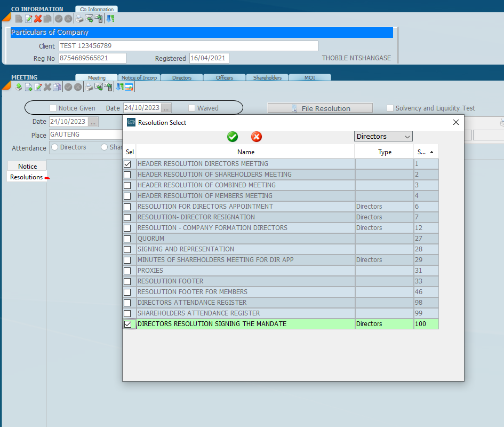Uncheck DIRECTORS RESOLUTION SIGNING THE MANDATE checkbox
Screen dimensions: 504x427
(127, 324)
